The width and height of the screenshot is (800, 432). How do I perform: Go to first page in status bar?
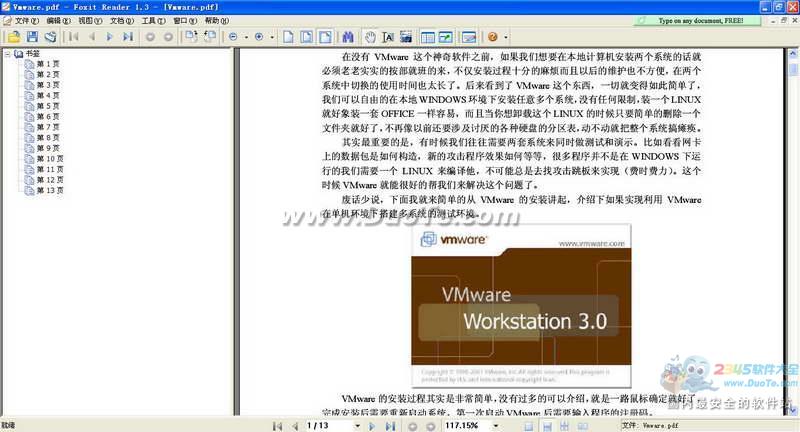277,426
